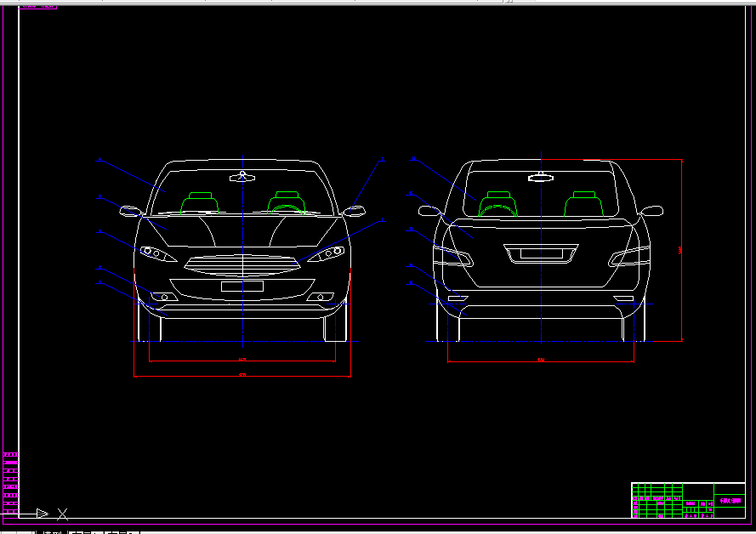The width and height of the screenshot is (756, 534).
Task: Select the rear view left taillight
Action: (452, 257)
